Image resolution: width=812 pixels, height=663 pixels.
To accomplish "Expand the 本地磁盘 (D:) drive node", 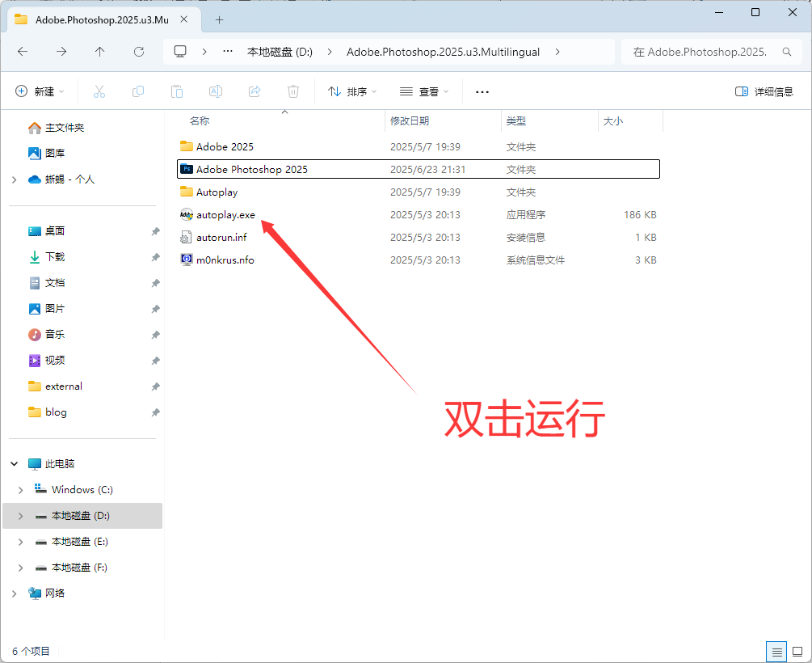I will pyautogui.click(x=21, y=516).
